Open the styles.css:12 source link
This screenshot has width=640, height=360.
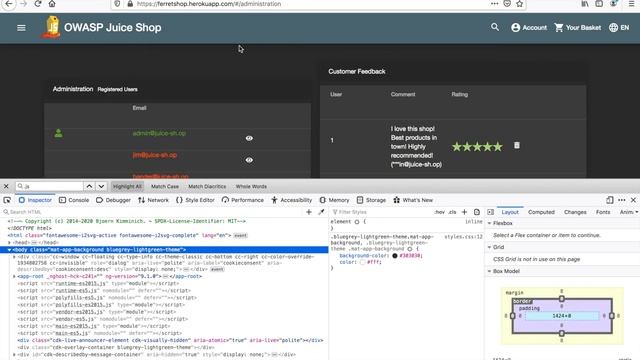pyautogui.click(x=463, y=237)
